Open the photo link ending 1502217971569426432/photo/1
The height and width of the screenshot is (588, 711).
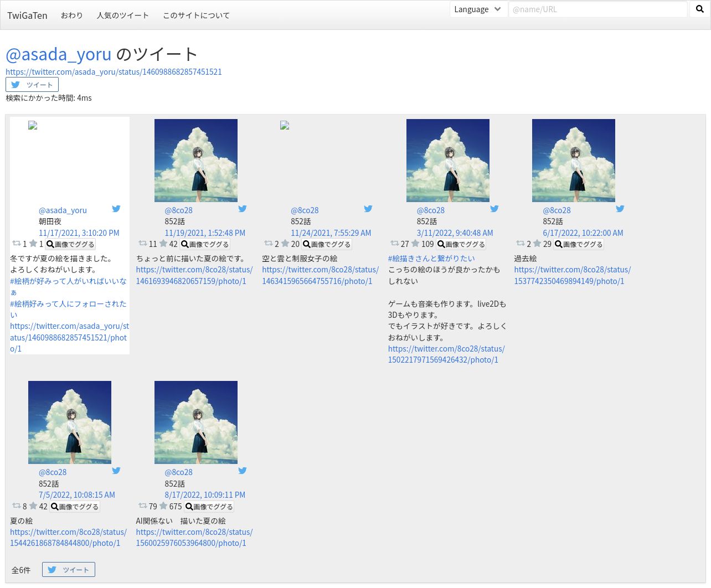coord(446,354)
